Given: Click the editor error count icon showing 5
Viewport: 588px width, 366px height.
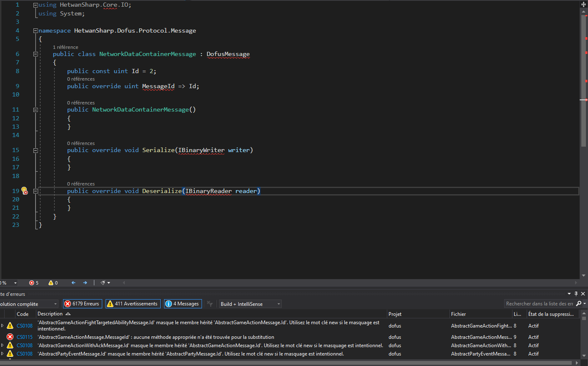Looking at the screenshot, I should [x=32, y=283].
